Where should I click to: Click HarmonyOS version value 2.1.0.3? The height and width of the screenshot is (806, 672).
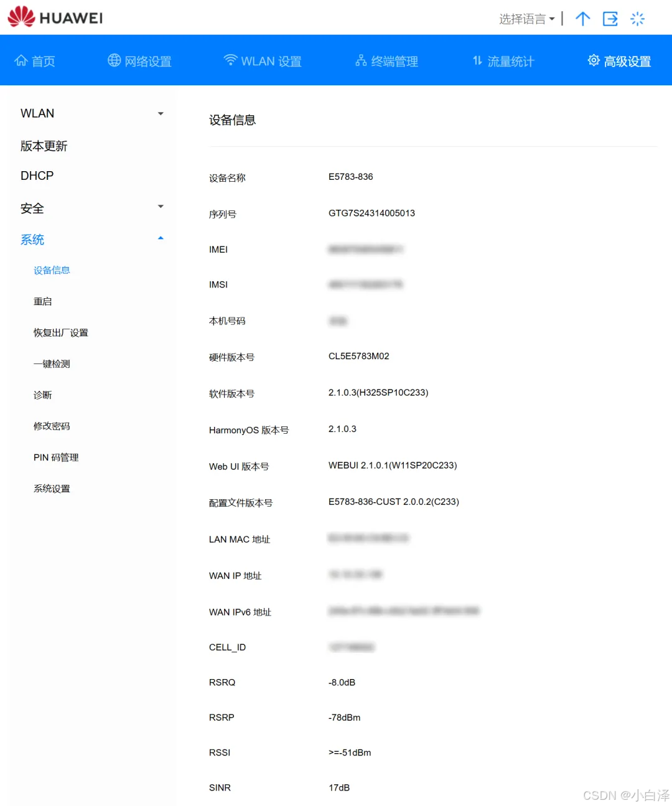point(342,429)
